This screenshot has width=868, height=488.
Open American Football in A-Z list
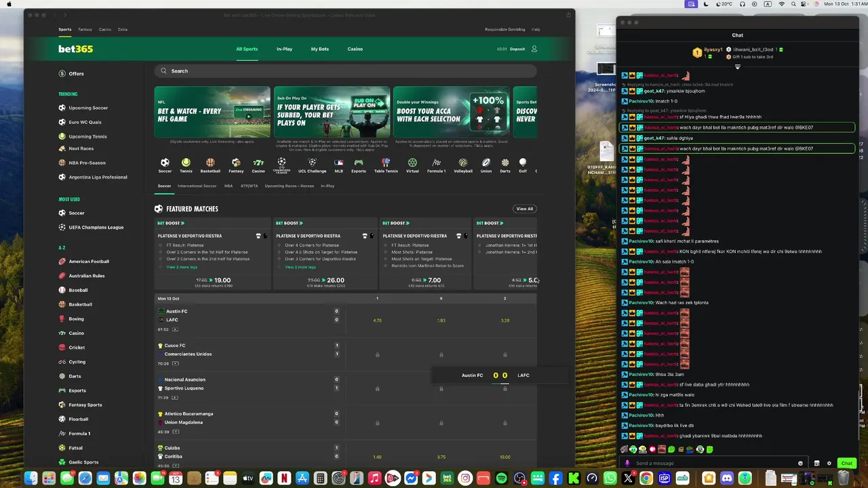pyautogui.click(x=89, y=261)
